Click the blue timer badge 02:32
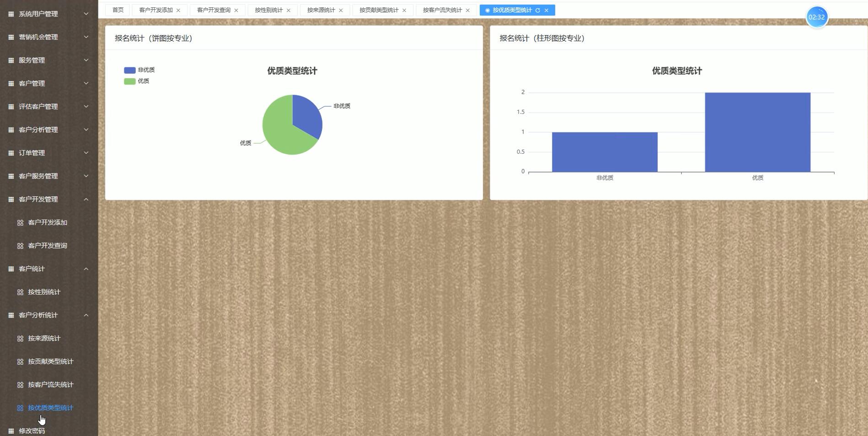The image size is (868, 436). point(816,17)
